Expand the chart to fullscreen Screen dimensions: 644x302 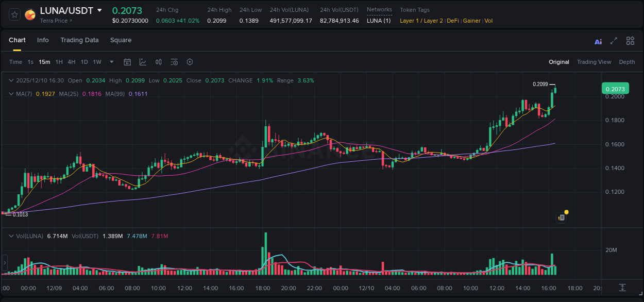[x=613, y=40]
